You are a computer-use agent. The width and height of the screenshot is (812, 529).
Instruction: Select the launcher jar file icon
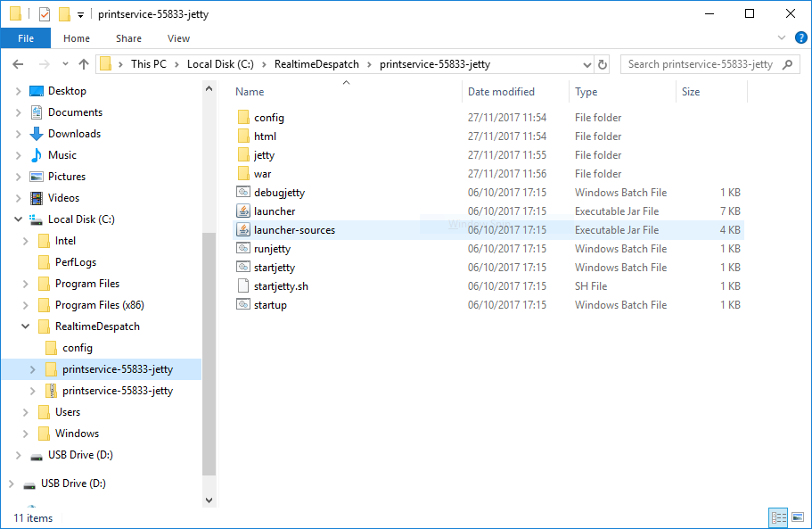243,211
